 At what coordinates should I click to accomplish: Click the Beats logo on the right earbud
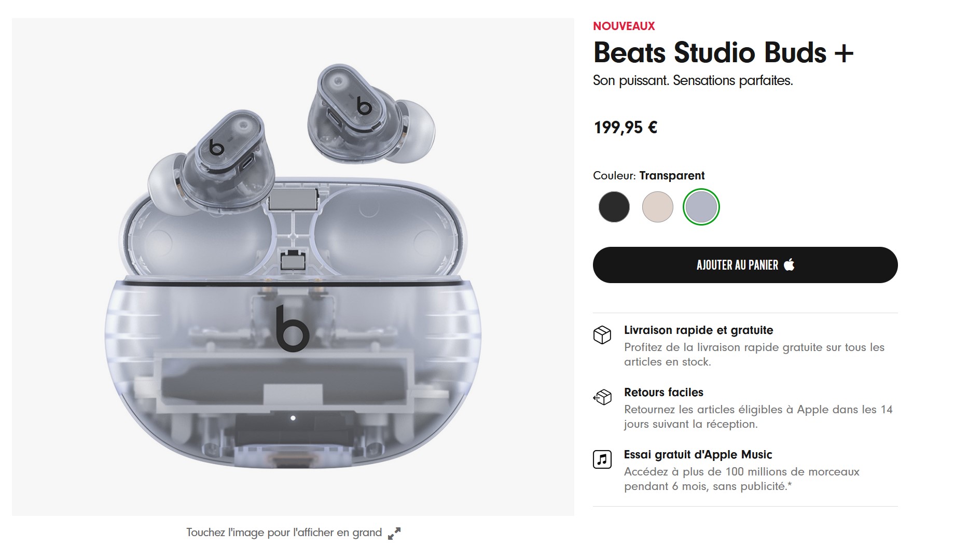364,105
